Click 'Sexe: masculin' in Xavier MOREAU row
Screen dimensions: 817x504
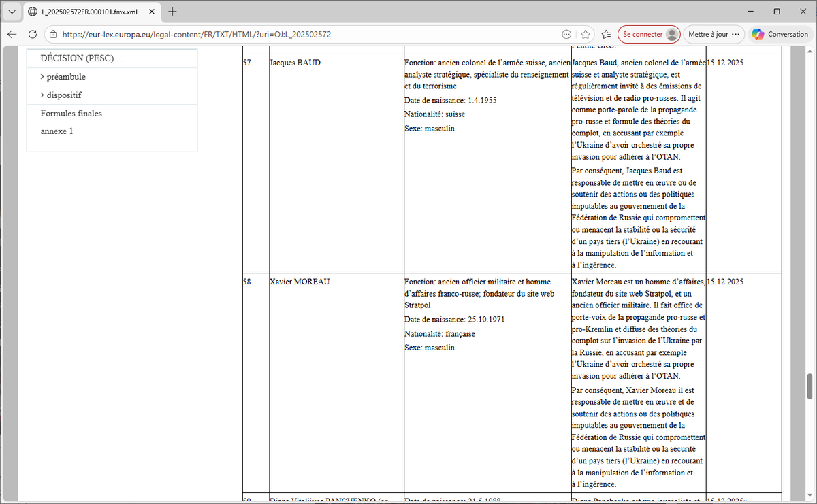point(429,348)
